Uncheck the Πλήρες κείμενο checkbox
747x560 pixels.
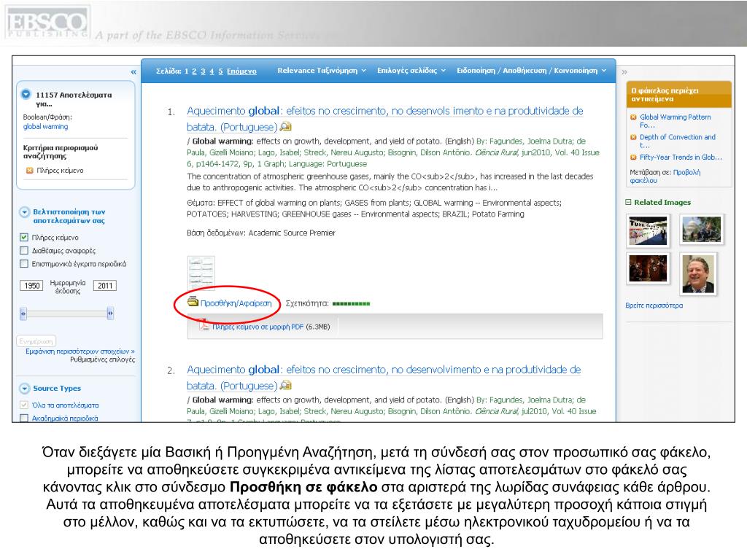[x=24, y=237]
